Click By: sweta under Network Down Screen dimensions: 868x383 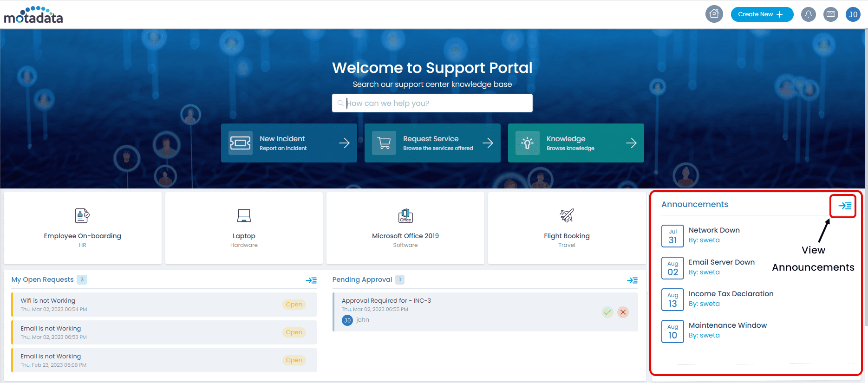704,240
